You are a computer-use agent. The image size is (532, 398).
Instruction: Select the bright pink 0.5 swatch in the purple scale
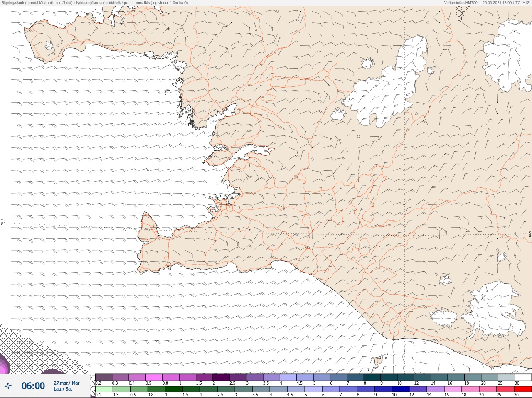tap(154, 377)
